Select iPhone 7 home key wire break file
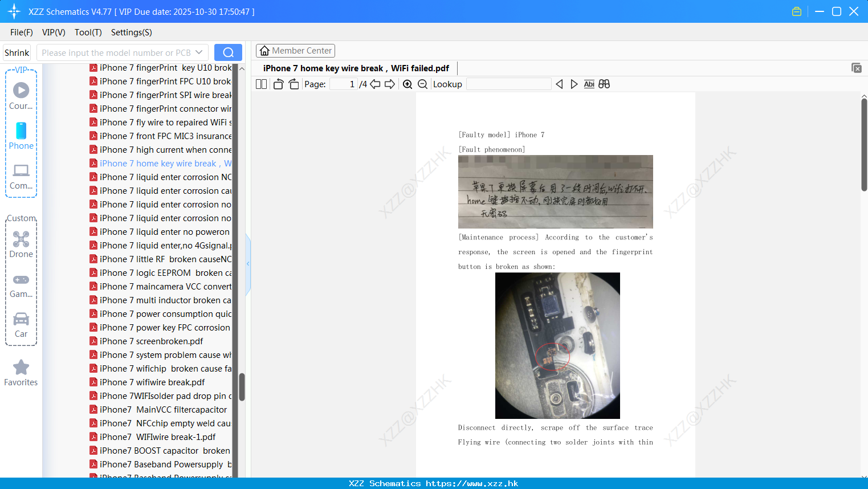Image resolution: width=868 pixels, height=489 pixels. (160, 164)
